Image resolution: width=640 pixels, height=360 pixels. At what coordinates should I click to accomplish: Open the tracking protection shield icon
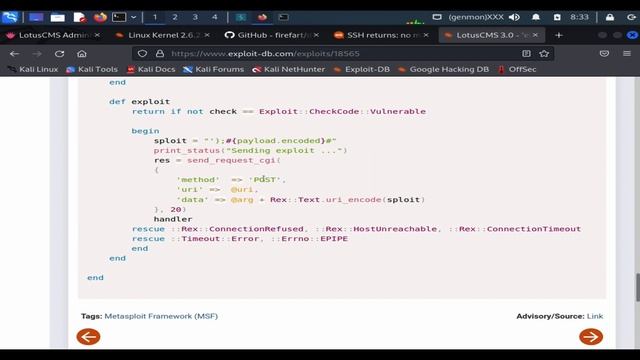click(x=142, y=53)
